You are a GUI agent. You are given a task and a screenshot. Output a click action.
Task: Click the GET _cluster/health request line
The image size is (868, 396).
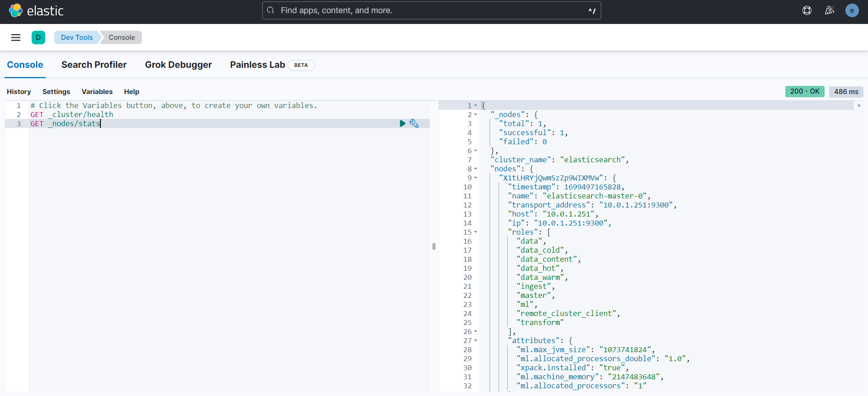point(72,114)
